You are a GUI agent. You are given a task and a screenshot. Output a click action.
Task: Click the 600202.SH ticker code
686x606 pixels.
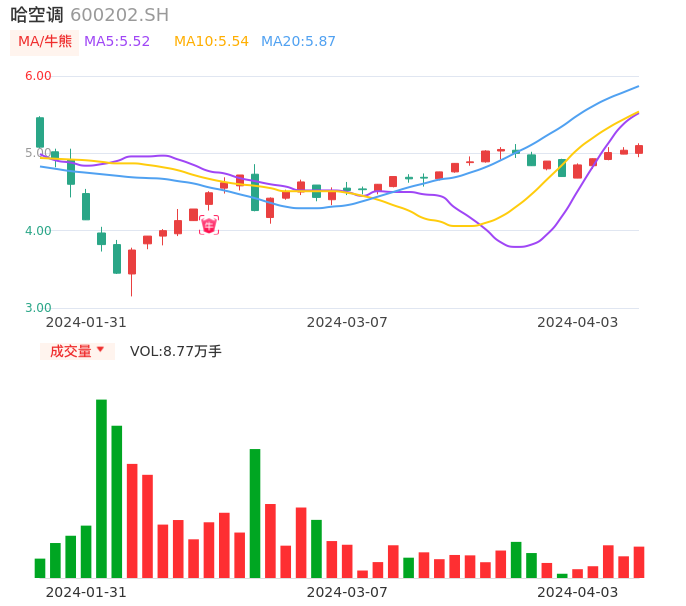tap(119, 15)
